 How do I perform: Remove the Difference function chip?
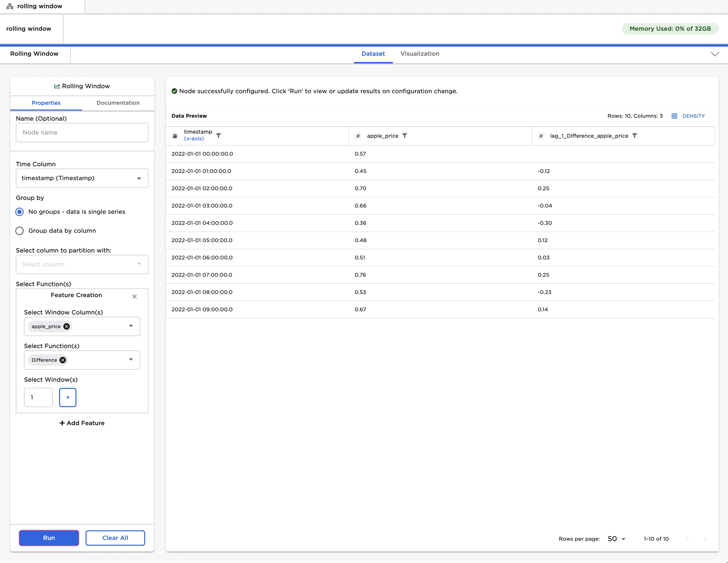pyautogui.click(x=63, y=360)
